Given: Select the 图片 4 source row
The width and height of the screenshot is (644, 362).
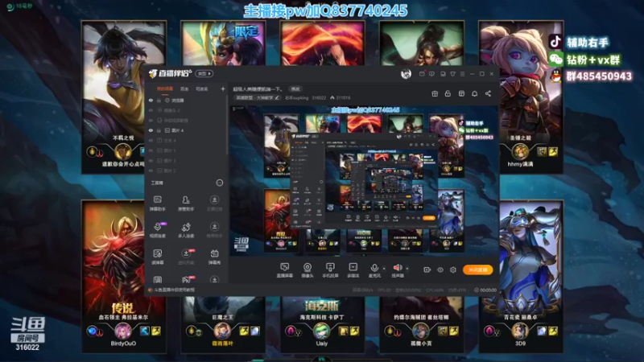Looking at the screenshot, I should [186, 130].
